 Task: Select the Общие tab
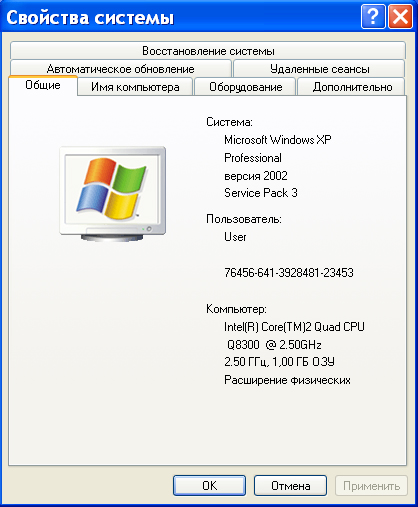coord(43,85)
